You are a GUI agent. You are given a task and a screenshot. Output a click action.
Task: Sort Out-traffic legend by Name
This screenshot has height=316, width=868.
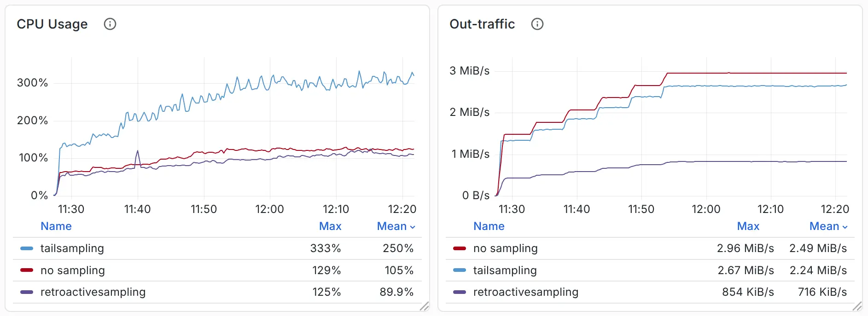[x=489, y=226]
